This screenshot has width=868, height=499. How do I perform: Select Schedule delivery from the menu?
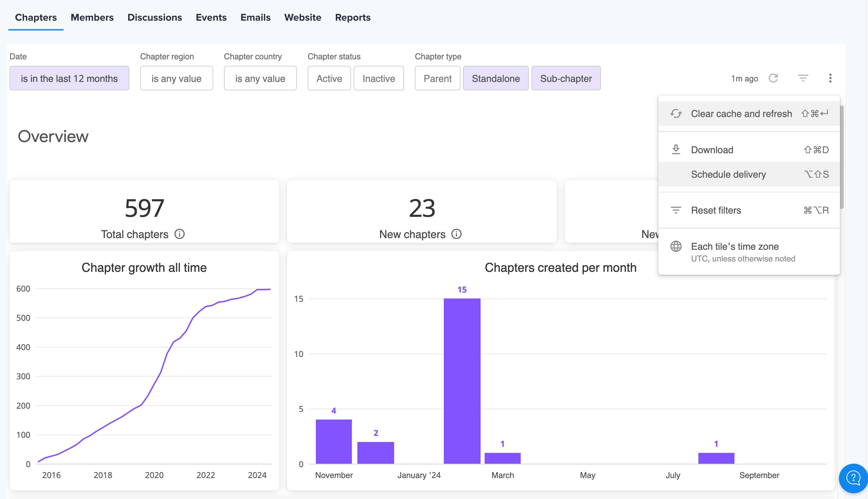pos(728,174)
